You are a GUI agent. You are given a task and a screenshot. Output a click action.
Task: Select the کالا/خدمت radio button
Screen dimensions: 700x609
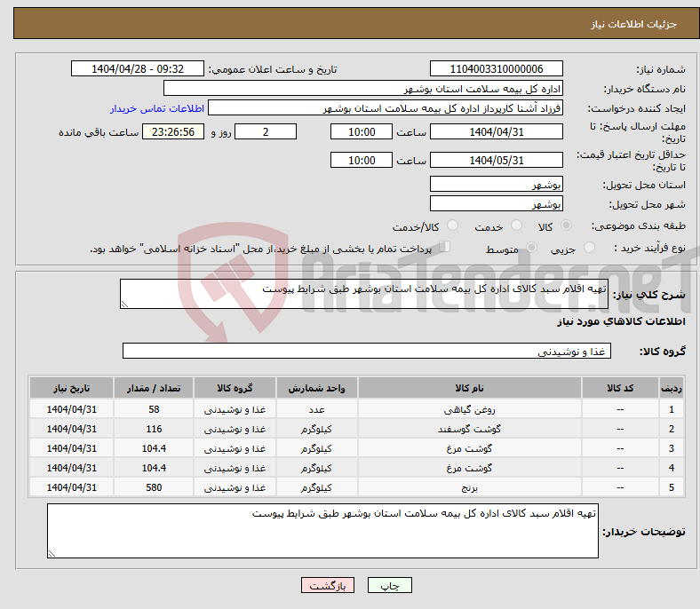coord(453,225)
